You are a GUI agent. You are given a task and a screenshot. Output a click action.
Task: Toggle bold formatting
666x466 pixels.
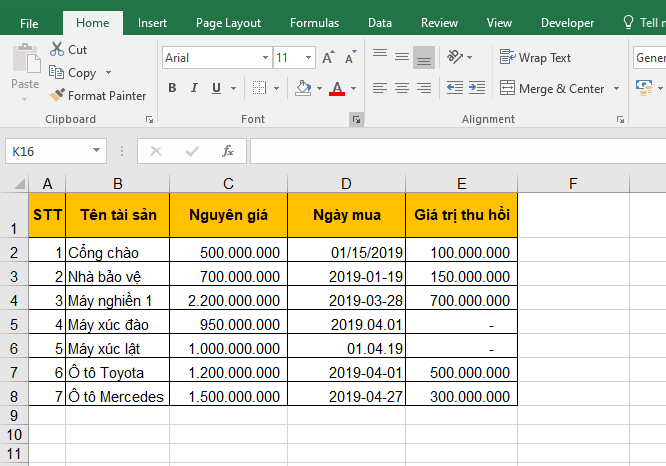pyautogui.click(x=172, y=88)
